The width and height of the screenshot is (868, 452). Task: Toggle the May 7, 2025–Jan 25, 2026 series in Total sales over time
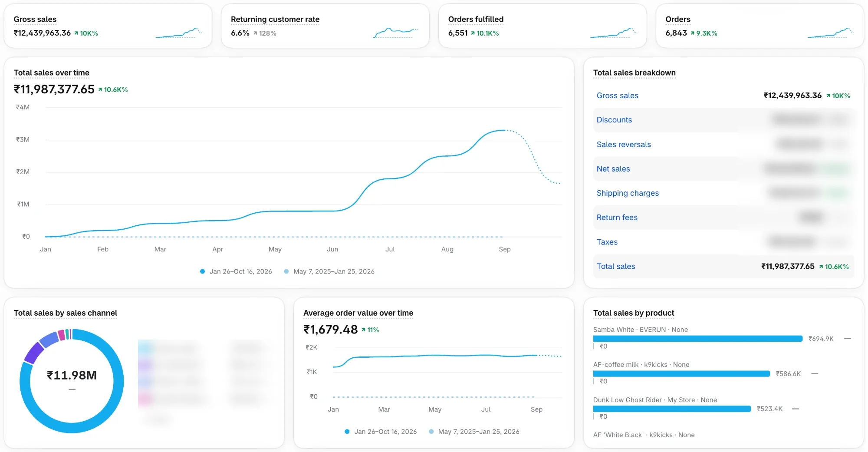[329, 271]
